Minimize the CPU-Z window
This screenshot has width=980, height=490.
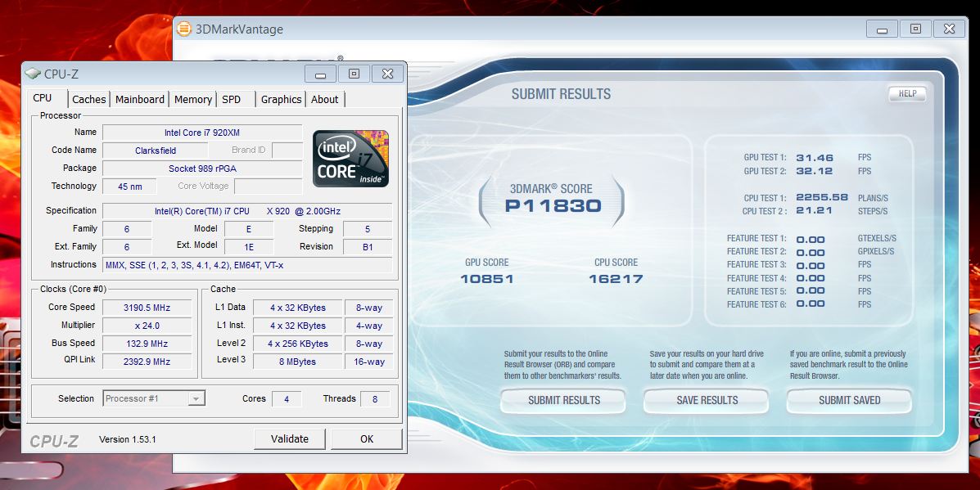[321, 74]
